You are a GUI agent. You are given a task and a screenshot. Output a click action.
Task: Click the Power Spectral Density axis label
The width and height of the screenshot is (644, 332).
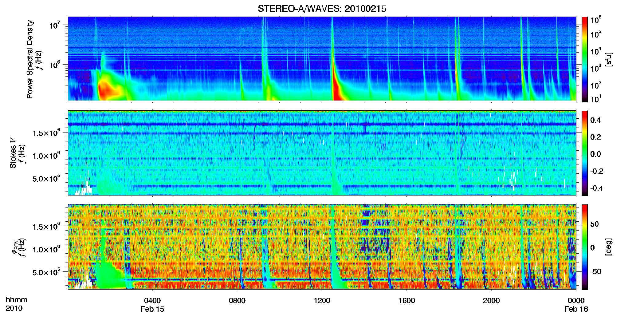tap(30, 59)
